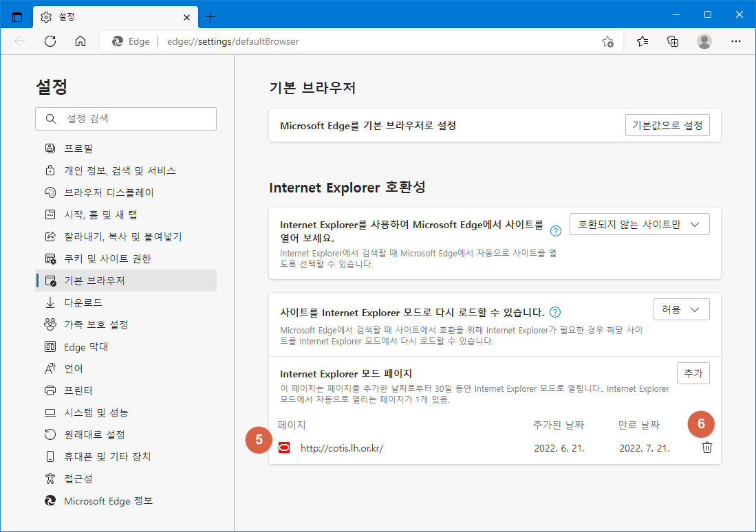Viewport: 756px width, 532px height.
Task: Open a new tab with plus button
Action: pos(210,17)
